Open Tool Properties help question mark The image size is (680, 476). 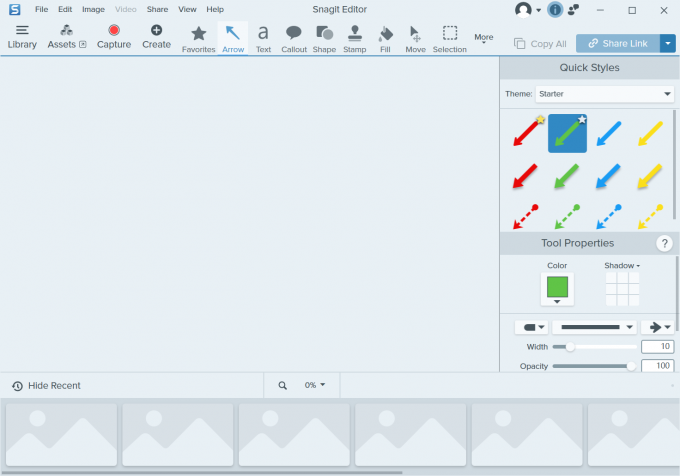pyautogui.click(x=664, y=244)
